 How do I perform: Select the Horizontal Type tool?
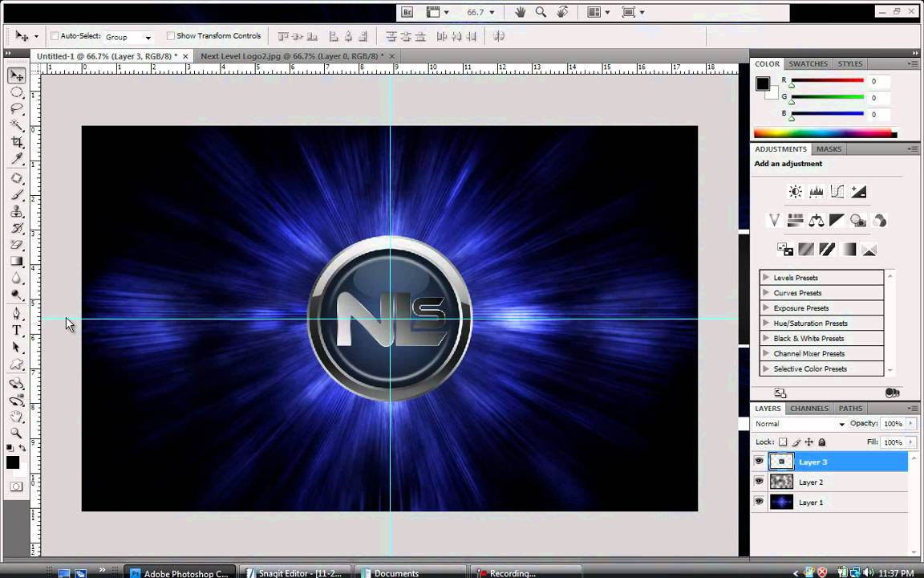tap(17, 330)
